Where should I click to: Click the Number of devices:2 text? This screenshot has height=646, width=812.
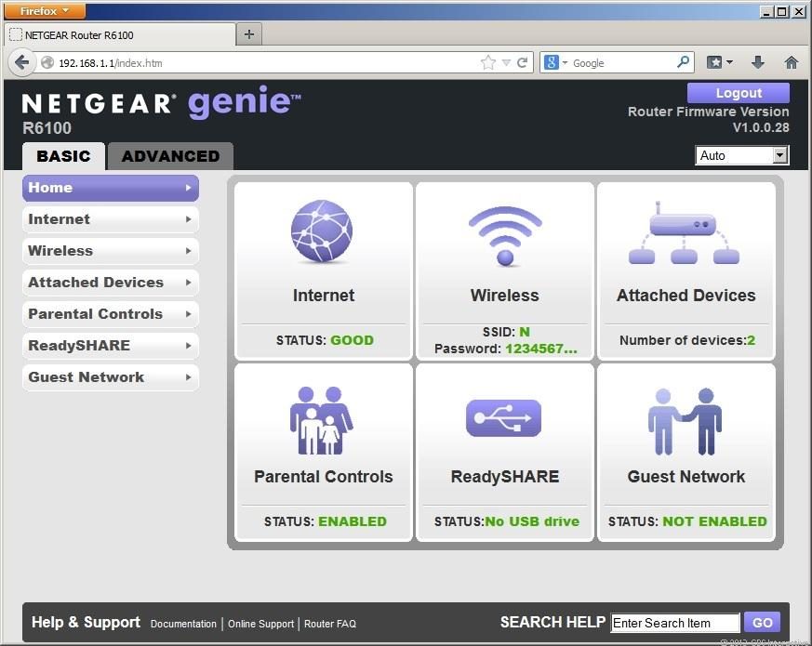[687, 340]
